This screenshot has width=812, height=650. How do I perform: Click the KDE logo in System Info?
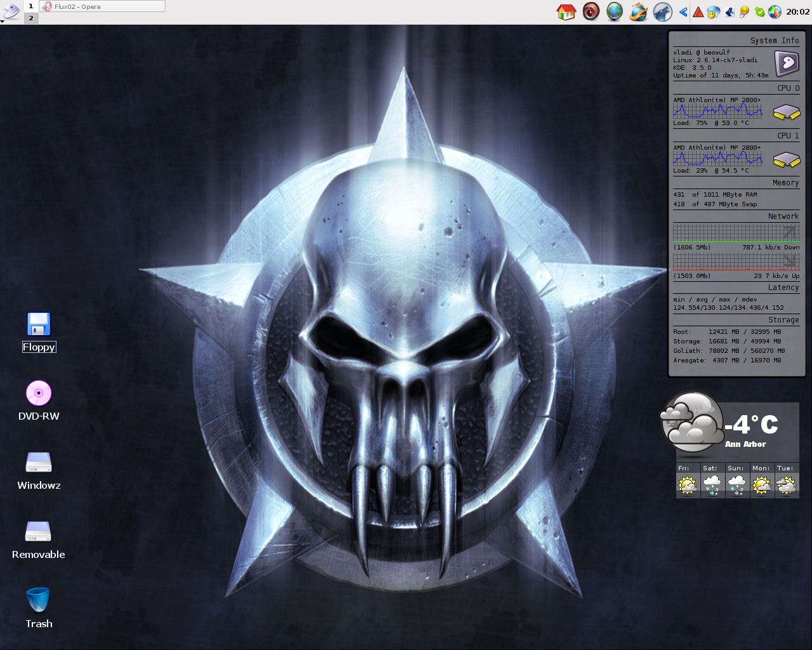787,63
